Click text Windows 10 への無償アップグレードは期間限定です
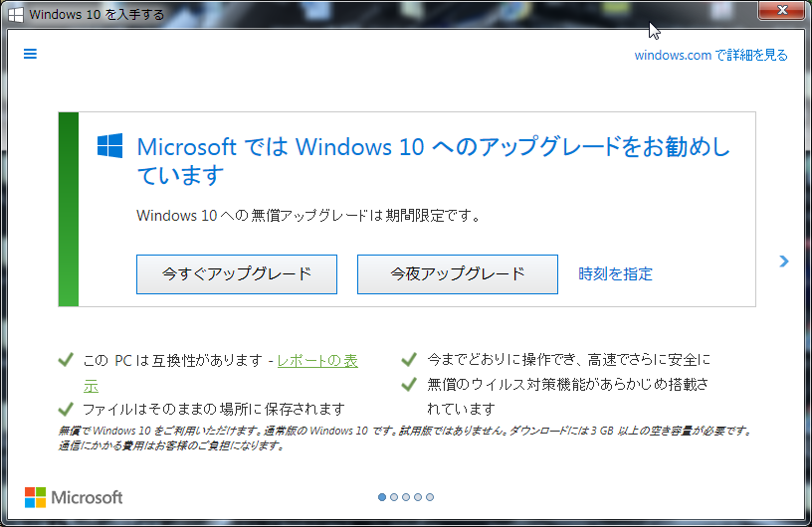 308,216
